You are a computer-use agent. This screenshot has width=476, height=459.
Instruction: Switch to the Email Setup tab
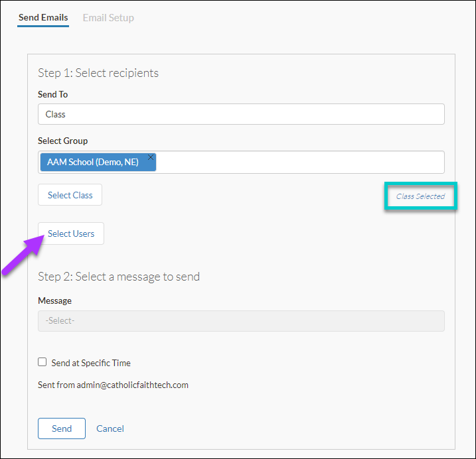coord(108,18)
